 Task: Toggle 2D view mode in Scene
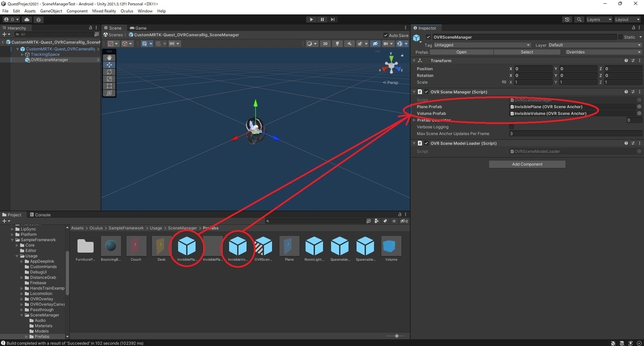tap(325, 44)
